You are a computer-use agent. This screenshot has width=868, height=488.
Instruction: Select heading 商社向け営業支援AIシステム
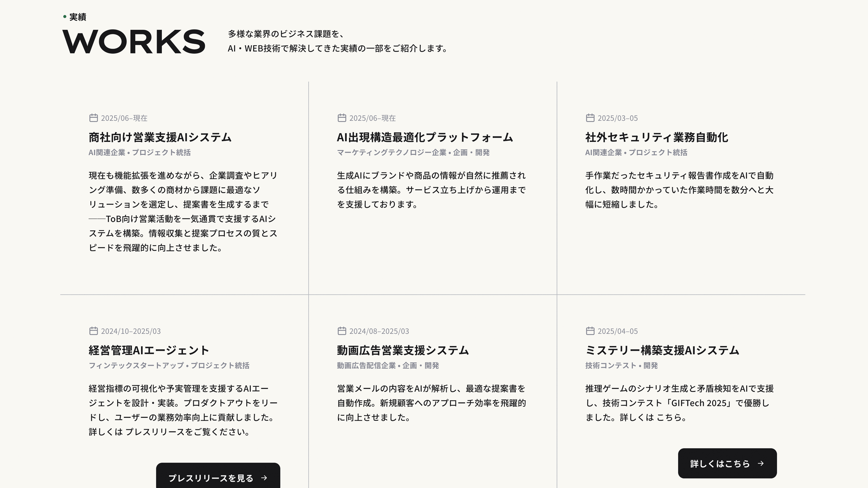160,137
